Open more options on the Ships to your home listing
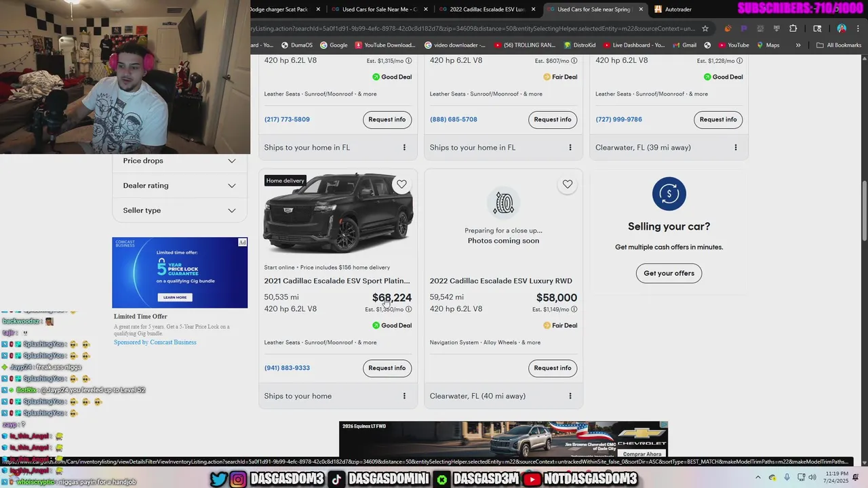The width and height of the screenshot is (868, 488). (404, 396)
